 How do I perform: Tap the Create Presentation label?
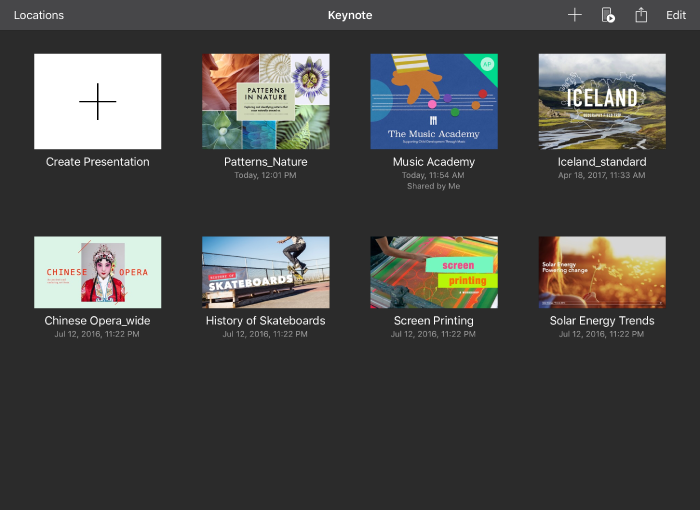coord(97,162)
